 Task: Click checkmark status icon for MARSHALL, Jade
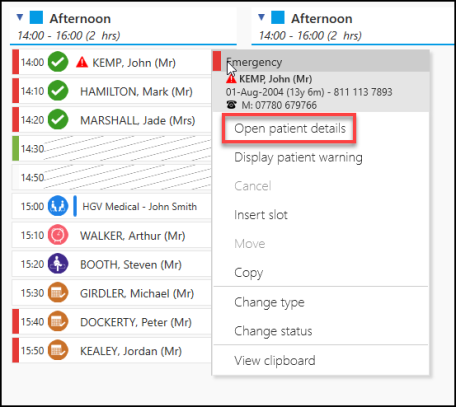(58, 119)
